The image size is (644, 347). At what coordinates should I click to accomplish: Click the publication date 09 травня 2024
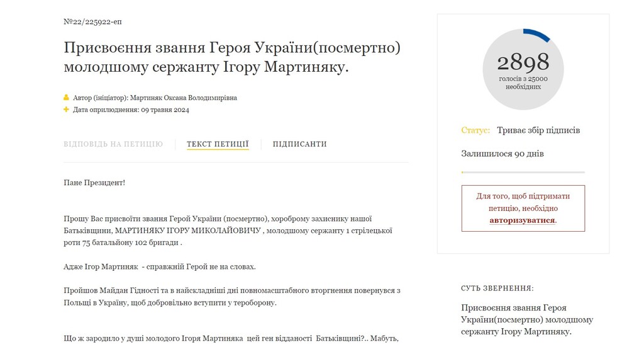[x=165, y=110]
